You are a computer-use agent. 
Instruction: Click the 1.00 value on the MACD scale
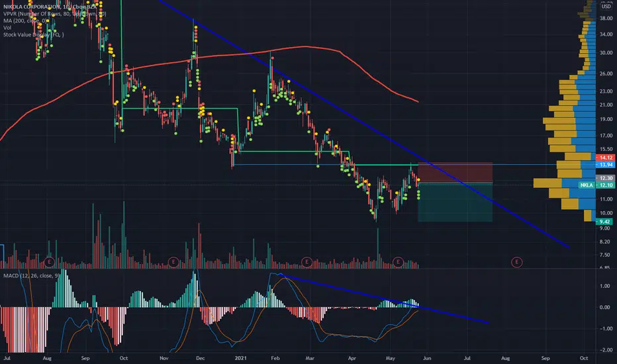(606, 286)
